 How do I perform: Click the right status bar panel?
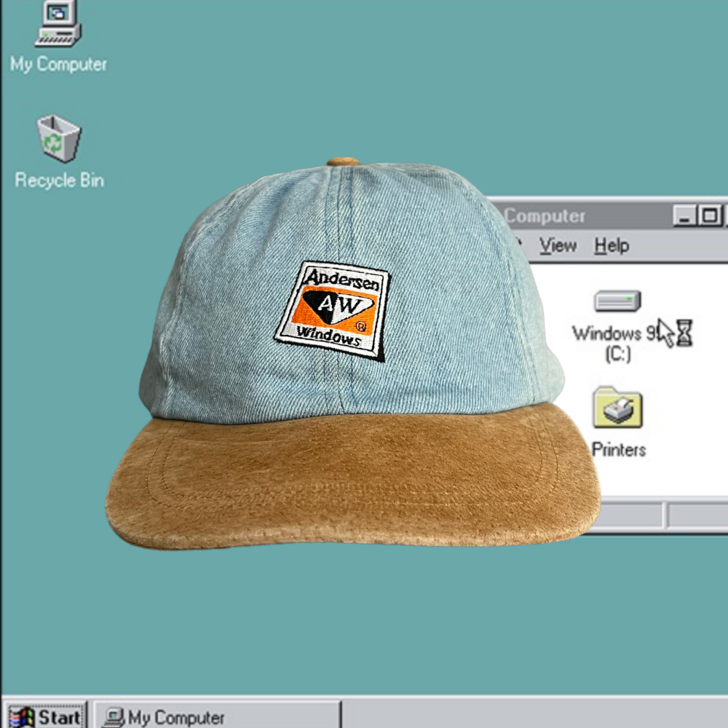point(699,515)
